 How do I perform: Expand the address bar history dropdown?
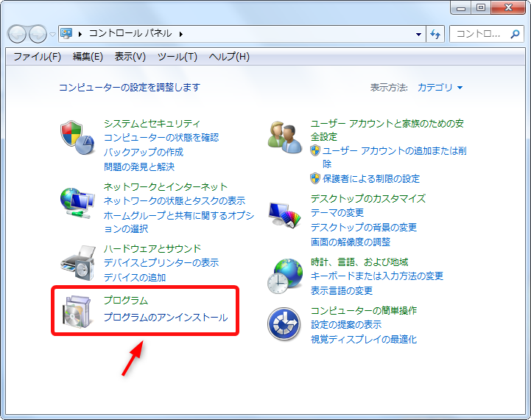click(x=418, y=34)
